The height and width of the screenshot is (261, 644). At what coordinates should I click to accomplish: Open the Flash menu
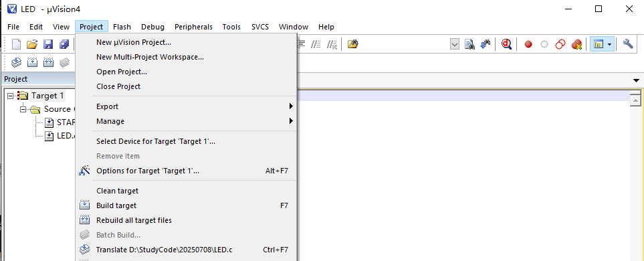pos(122,27)
